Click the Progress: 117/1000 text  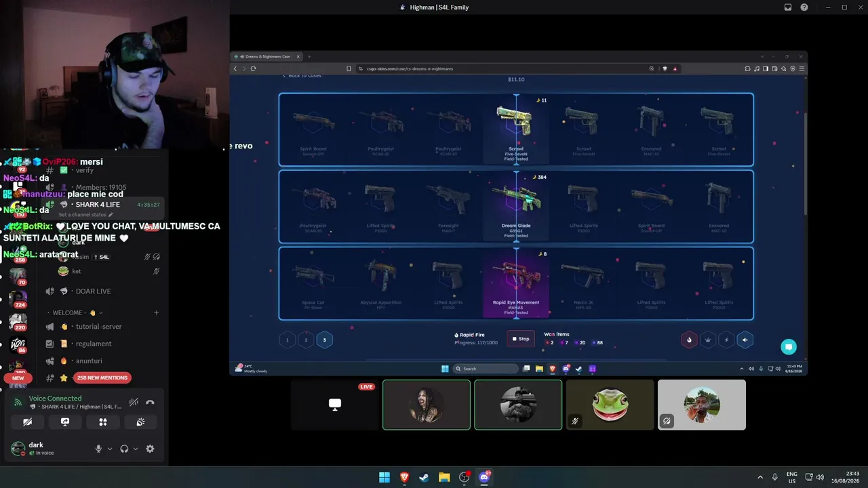coord(476,342)
